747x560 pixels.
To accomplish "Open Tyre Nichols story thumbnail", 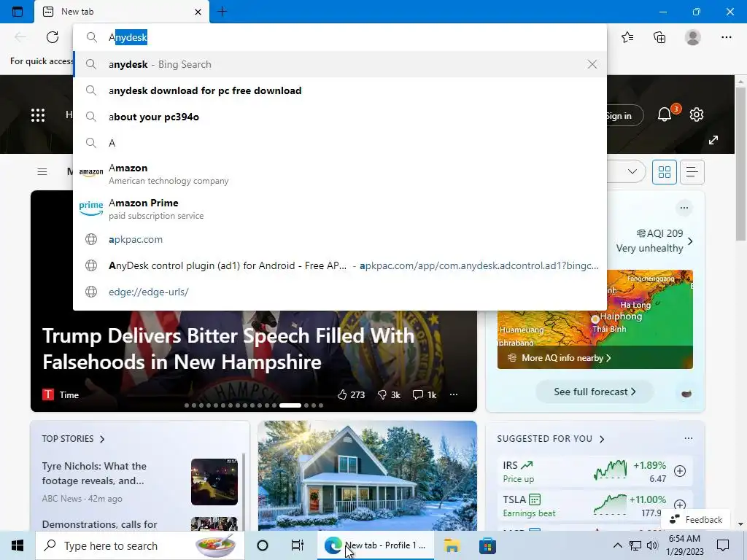I will point(214,482).
